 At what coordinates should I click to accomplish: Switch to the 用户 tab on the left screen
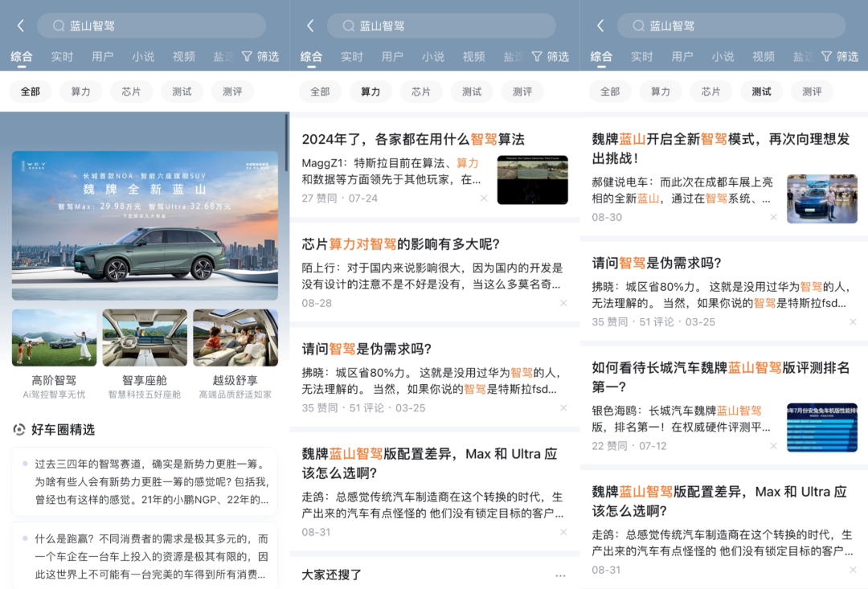[102, 56]
